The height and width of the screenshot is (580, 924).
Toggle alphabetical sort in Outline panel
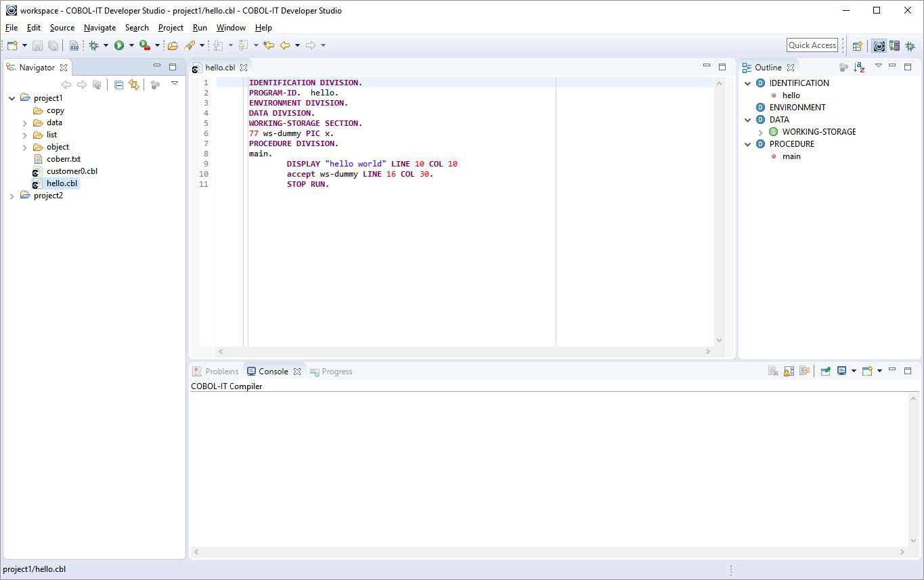click(x=859, y=67)
